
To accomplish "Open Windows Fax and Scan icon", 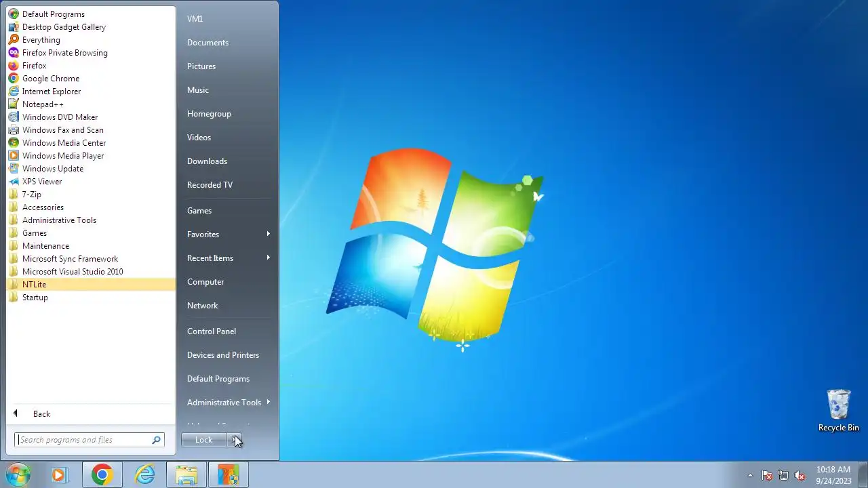I will coord(14,130).
